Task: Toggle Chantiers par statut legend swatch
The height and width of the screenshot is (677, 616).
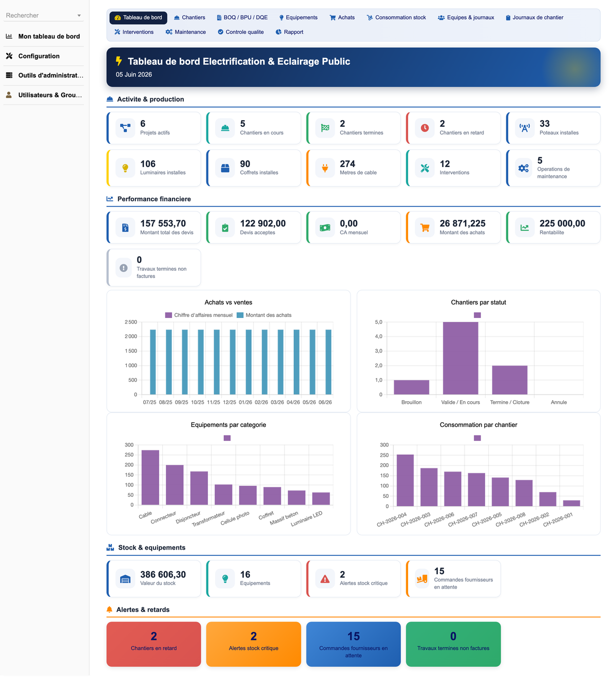Action: tap(477, 315)
